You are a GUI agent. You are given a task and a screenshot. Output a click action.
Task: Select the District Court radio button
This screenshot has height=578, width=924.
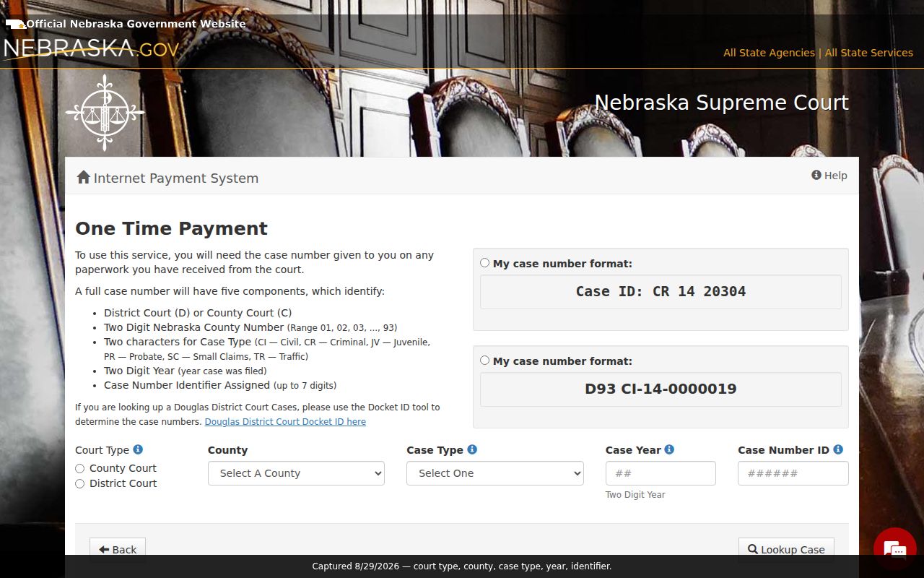click(x=80, y=484)
